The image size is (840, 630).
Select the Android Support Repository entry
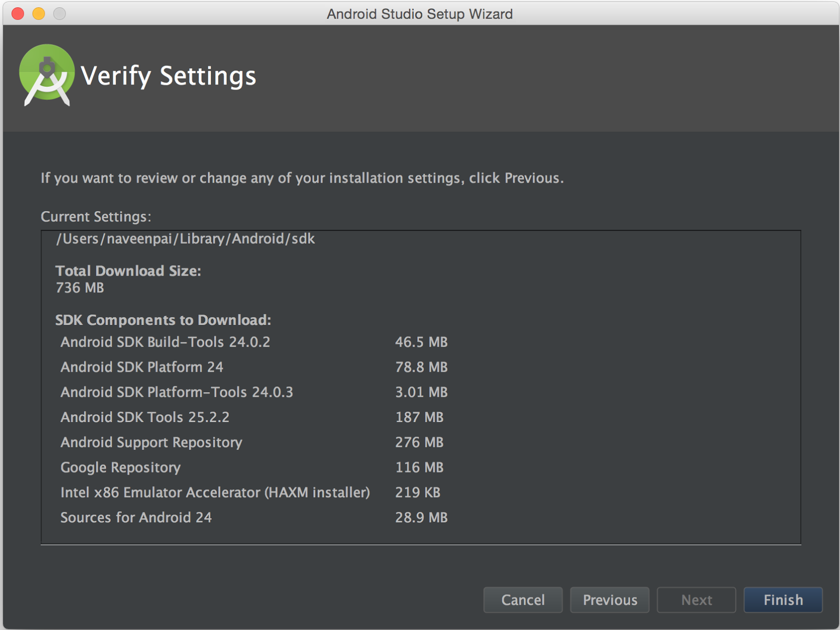[x=151, y=442]
